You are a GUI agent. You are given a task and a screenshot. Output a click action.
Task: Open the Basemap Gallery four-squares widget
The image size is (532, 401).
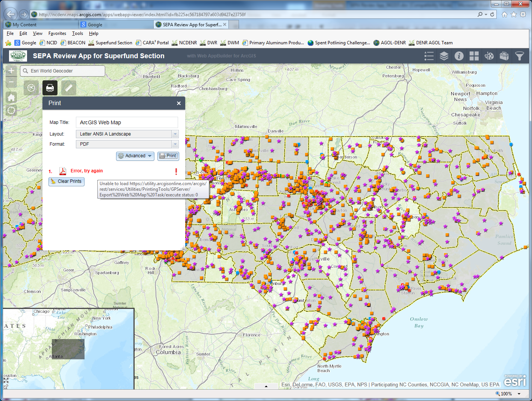pos(474,56)
